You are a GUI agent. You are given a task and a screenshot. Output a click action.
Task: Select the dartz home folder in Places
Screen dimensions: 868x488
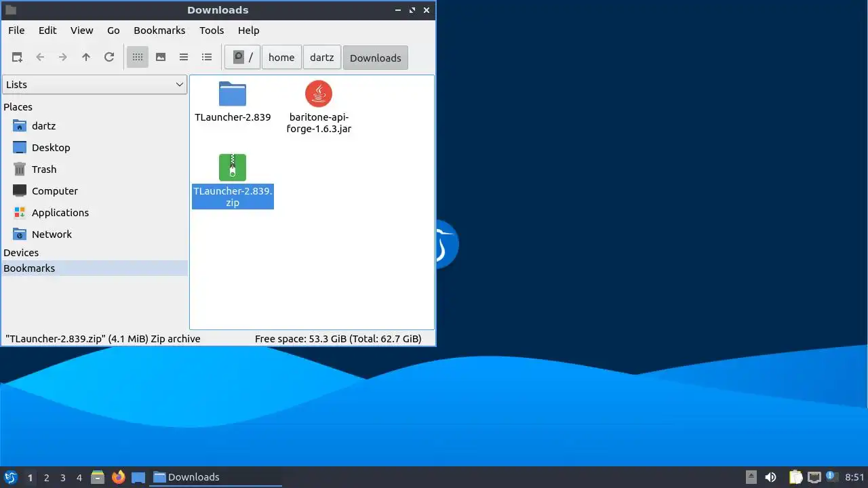coord(95,126)
